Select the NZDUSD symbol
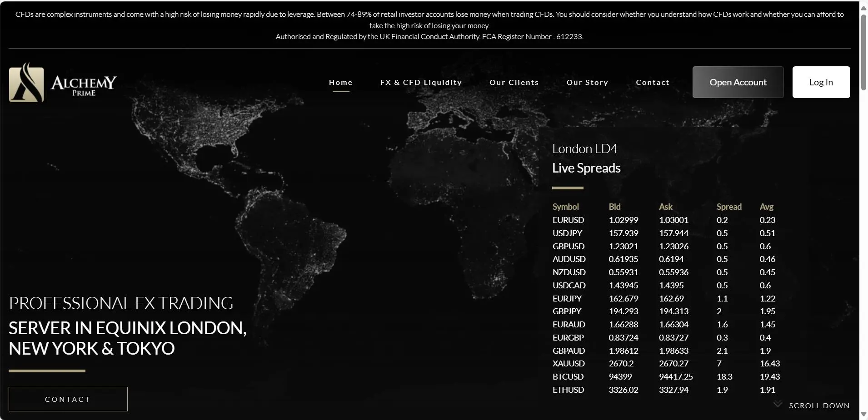Screen dimensions: 868x420 (x=569, y=272)
